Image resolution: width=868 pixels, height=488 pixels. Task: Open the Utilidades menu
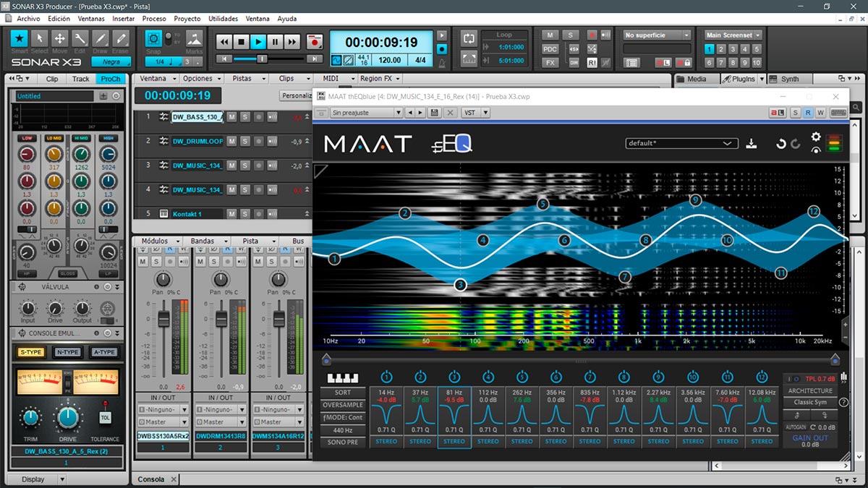tap(223, 19)
